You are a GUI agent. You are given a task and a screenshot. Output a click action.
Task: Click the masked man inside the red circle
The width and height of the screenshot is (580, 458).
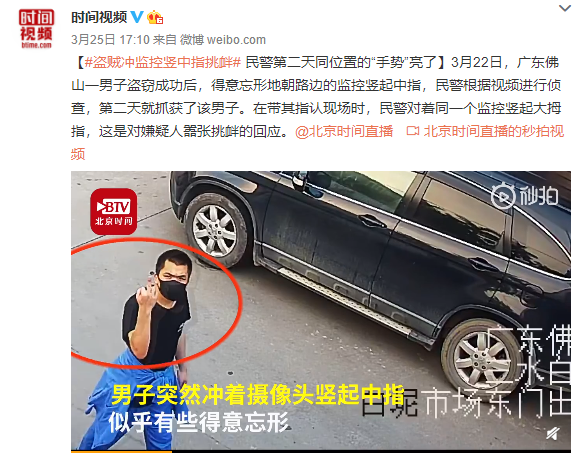pos(159,305)
